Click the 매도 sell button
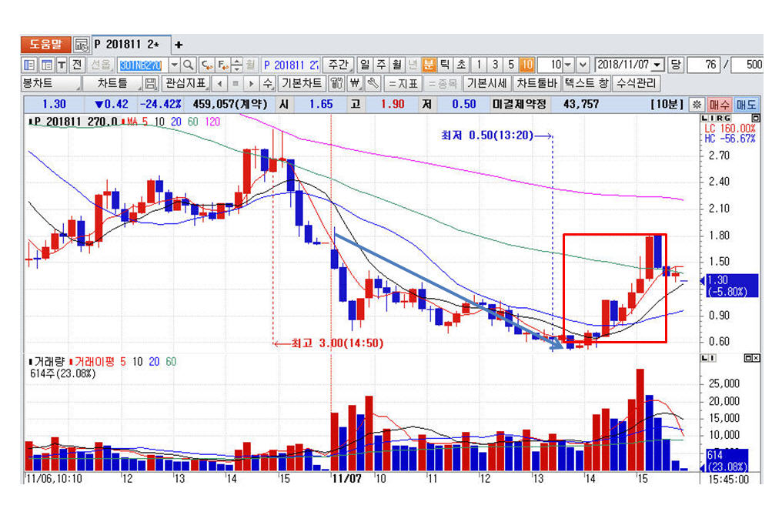The width and height of the screenshot is (782, 532). 746,104
